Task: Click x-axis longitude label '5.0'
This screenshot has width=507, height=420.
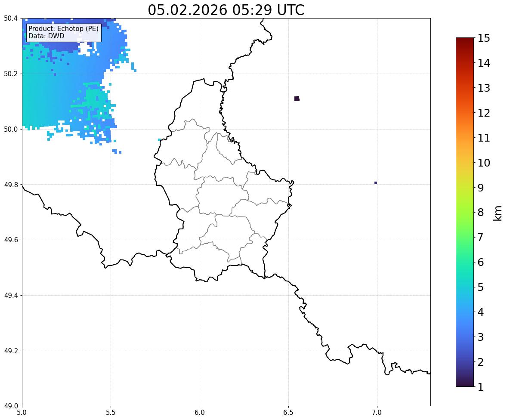Action: [x=22, y=413]
